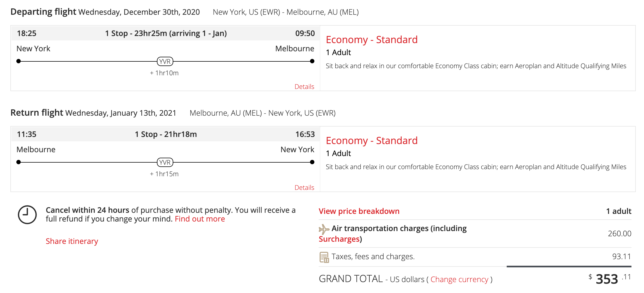Follow the Find out more link
Viewport: 644px width, 293px height.
(x=200, y=219)
